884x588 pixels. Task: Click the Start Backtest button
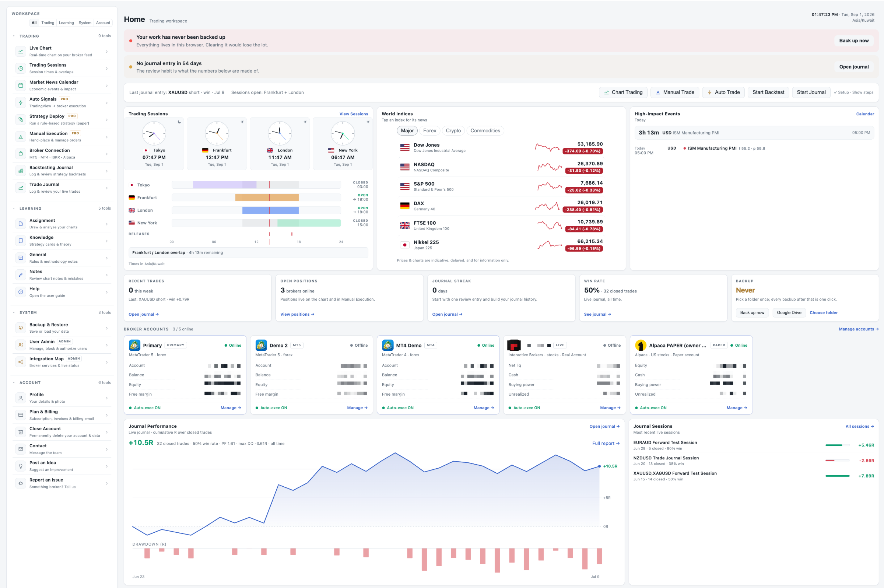pos(768,92)
